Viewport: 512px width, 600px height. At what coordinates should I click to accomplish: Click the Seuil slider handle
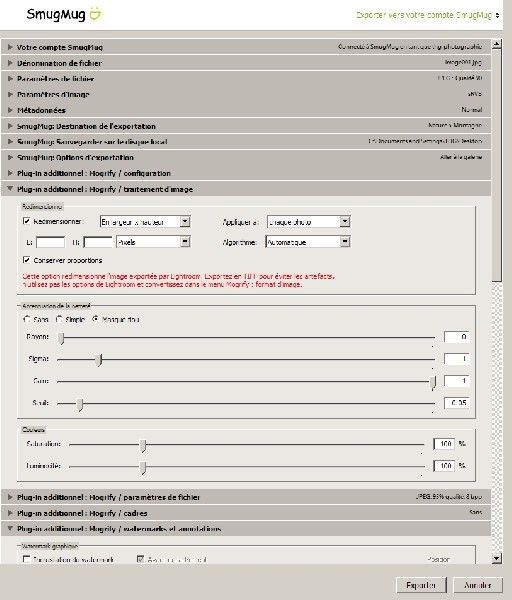[80, 404]
